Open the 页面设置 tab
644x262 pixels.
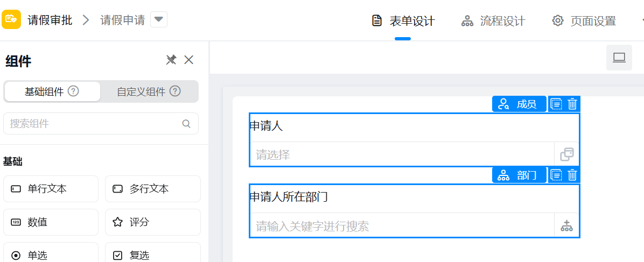pos(584,21)
